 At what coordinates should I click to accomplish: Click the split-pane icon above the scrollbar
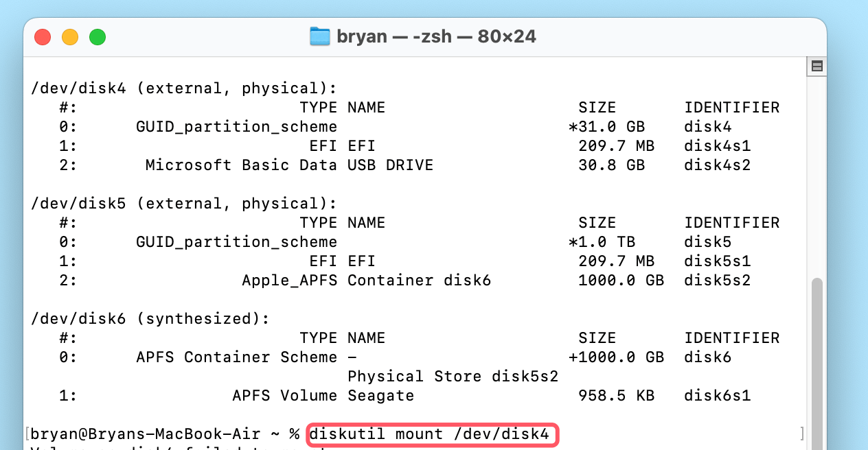tap(816, 65)
